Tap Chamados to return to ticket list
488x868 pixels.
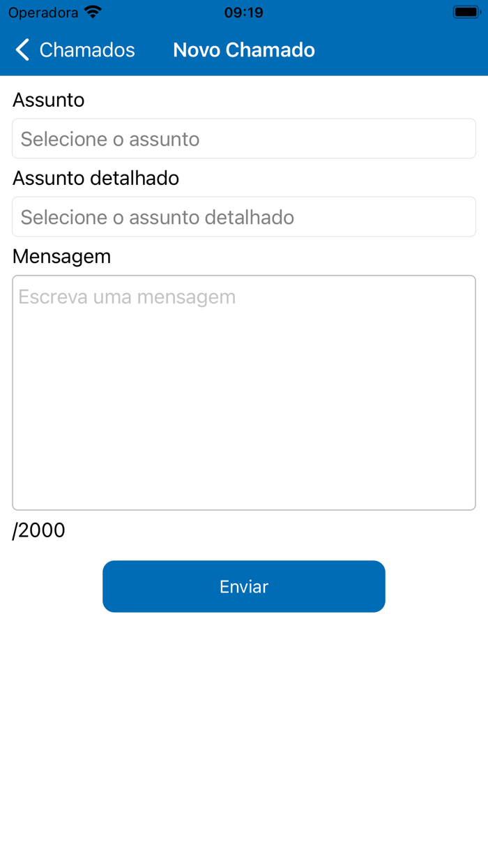tap(87, 50)
